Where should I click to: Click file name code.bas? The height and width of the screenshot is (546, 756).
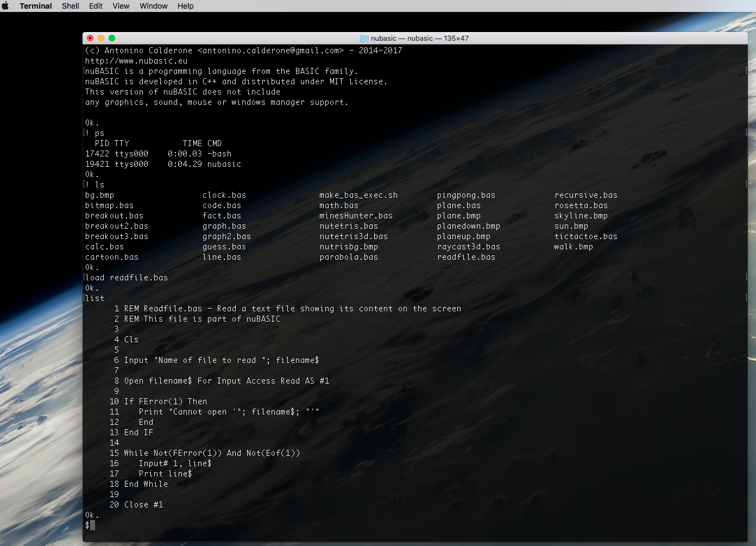coord(222,205)
